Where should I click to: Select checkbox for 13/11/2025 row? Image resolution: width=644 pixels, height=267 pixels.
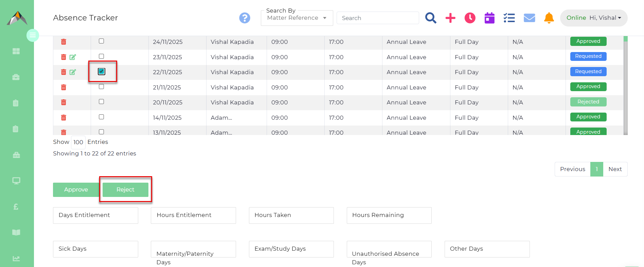click(101, 132)
